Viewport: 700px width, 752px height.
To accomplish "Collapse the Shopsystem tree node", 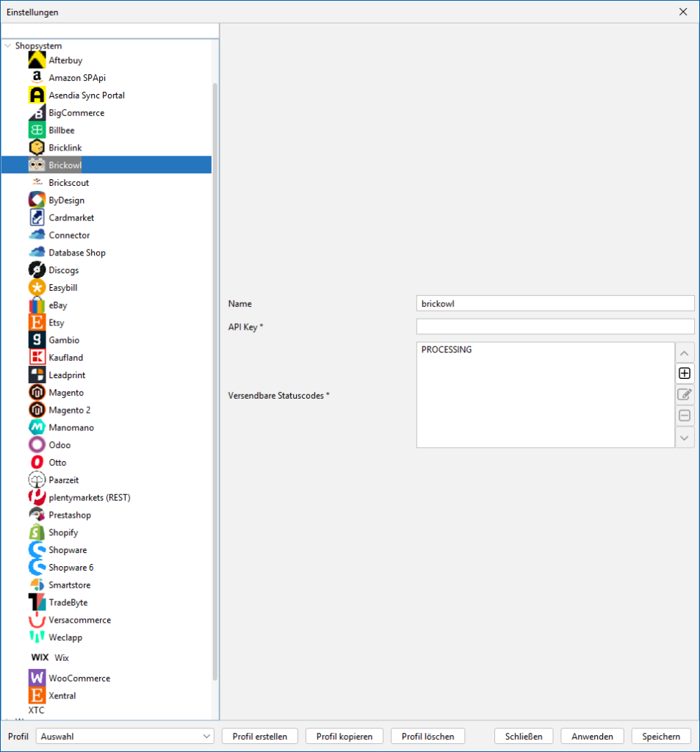I will pyautogui.click(x=8, y=46).
